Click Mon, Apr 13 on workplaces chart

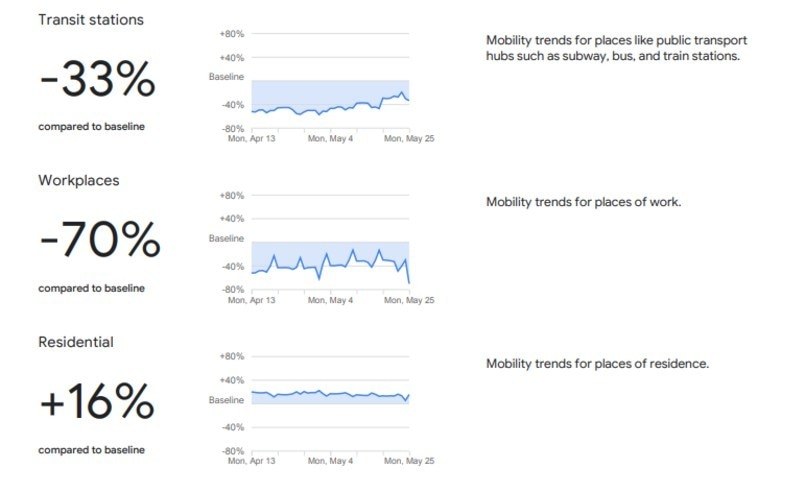(251, 300)
